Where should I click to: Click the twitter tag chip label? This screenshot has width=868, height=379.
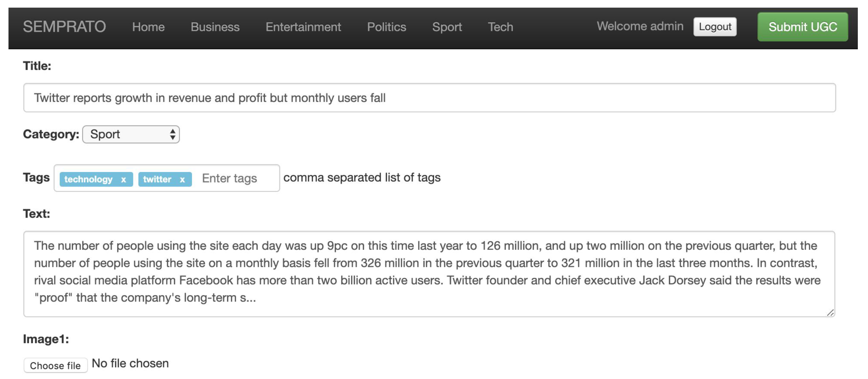pyautogui.click(x=157, y=179)
